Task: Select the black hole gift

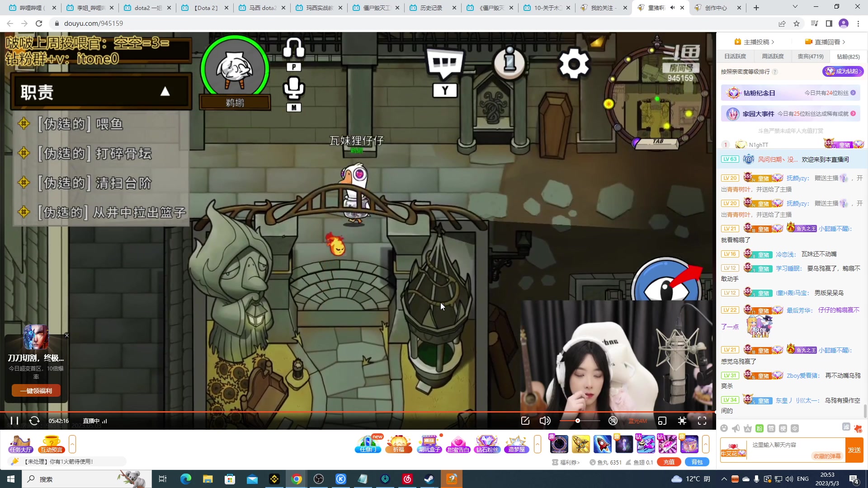Action: (x=559, y=444)
